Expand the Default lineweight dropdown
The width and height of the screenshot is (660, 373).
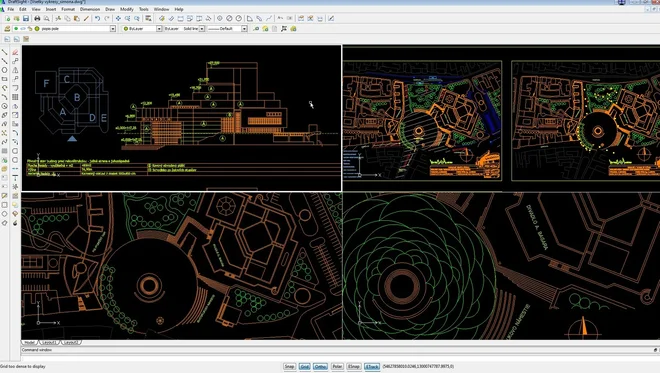tap(244, 29)
